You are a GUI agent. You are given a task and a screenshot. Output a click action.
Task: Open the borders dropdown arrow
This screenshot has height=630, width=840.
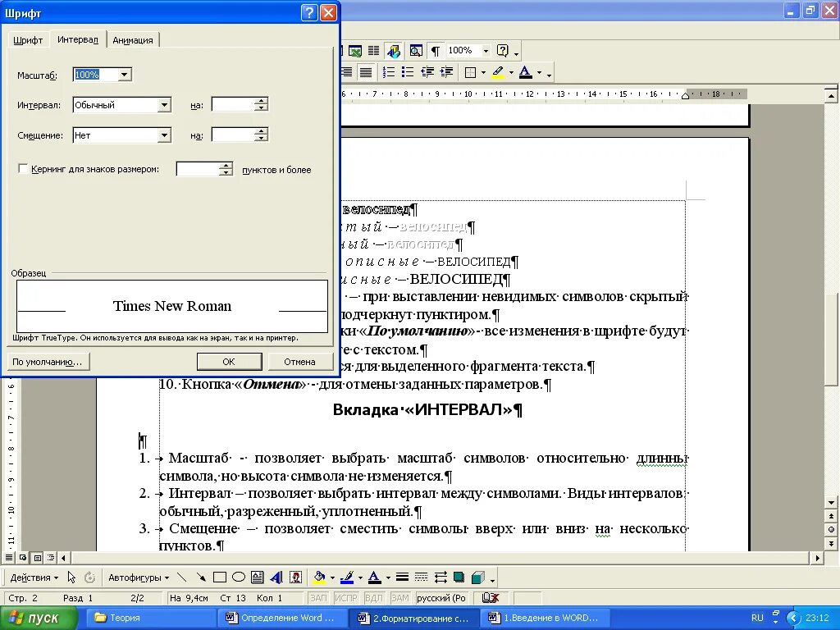coord(484,72)
